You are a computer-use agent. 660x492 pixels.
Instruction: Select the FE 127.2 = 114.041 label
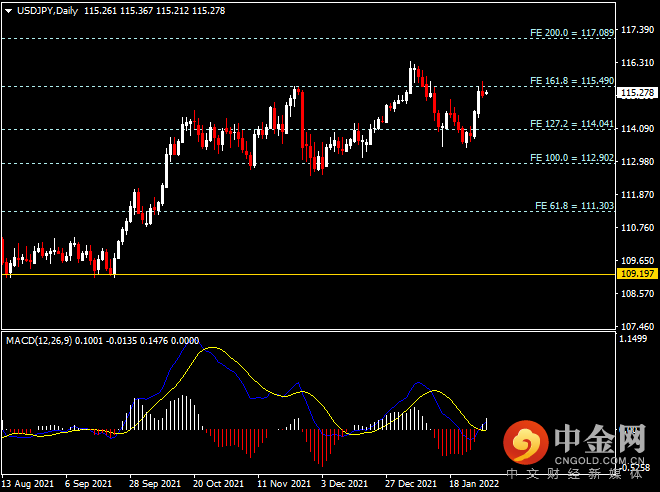pyautogui.click(x=572, y=124)
